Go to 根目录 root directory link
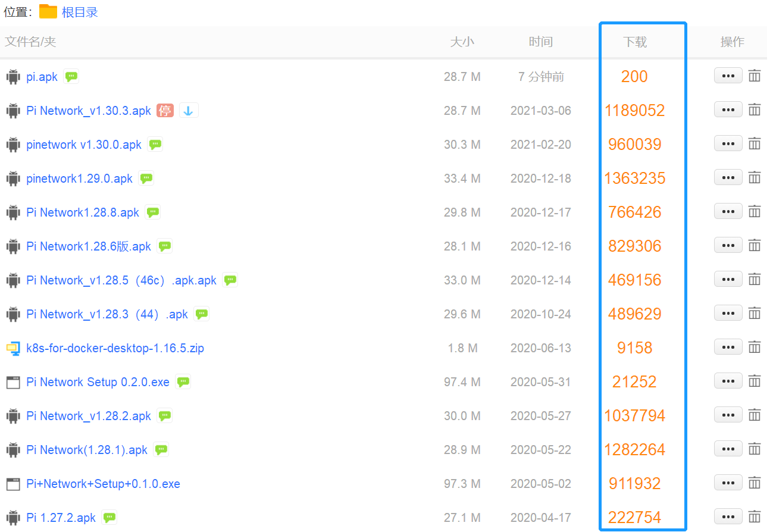This screenshot has width=773, height=532. 80,12
